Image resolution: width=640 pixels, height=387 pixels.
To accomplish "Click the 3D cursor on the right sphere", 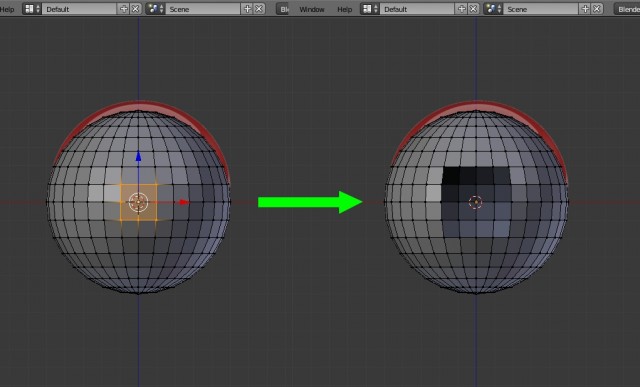I will point(476,202).
